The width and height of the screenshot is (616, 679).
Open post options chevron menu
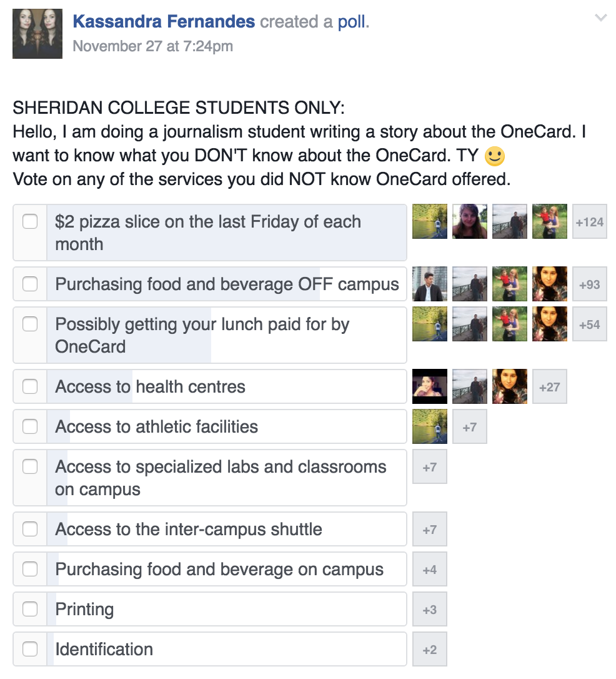[601, 19]
